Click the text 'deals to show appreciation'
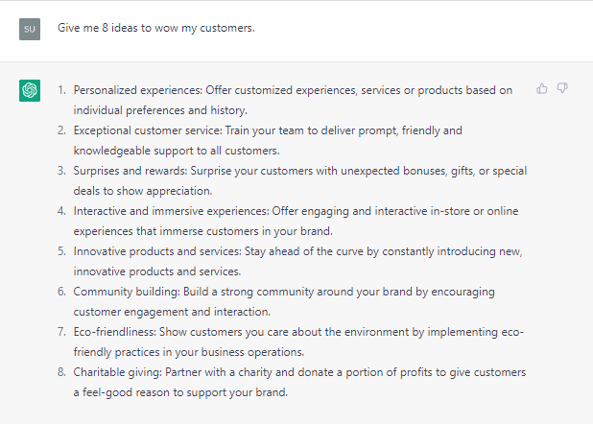The image size is (593, 424). point(142,191)
